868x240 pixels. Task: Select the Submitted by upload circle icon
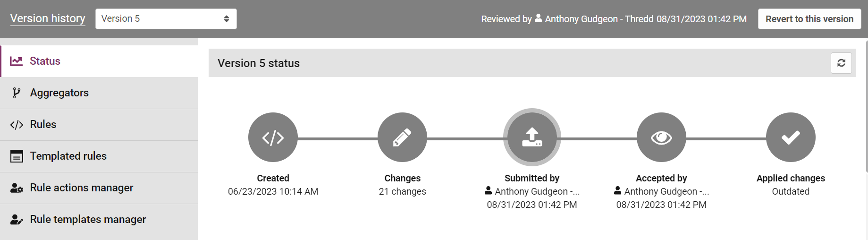point(532,137)
